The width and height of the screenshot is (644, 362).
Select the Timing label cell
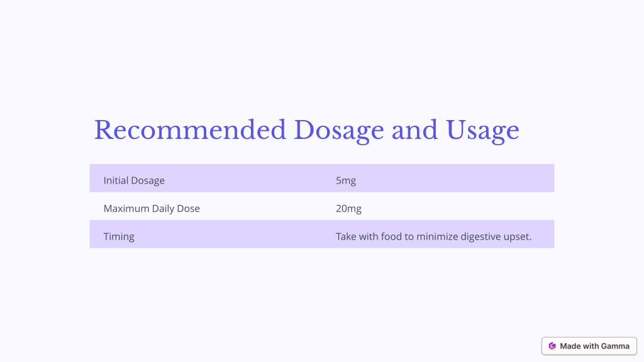pos(206,234)
